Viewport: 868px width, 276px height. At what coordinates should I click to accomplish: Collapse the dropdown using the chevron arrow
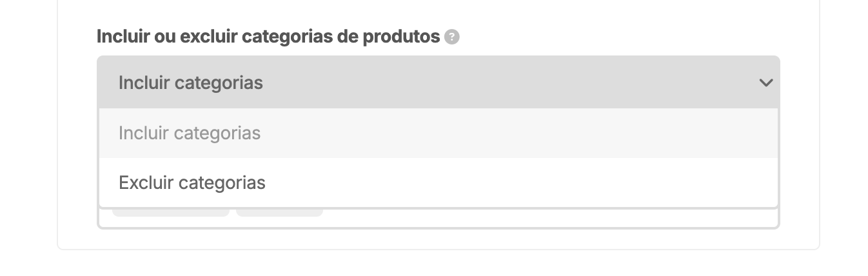765,83
